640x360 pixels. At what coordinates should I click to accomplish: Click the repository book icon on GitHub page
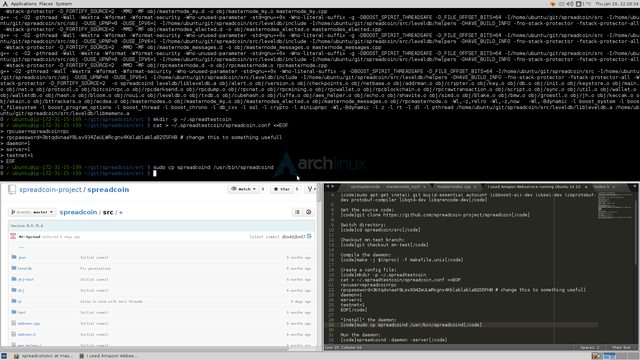pos(12,189)
